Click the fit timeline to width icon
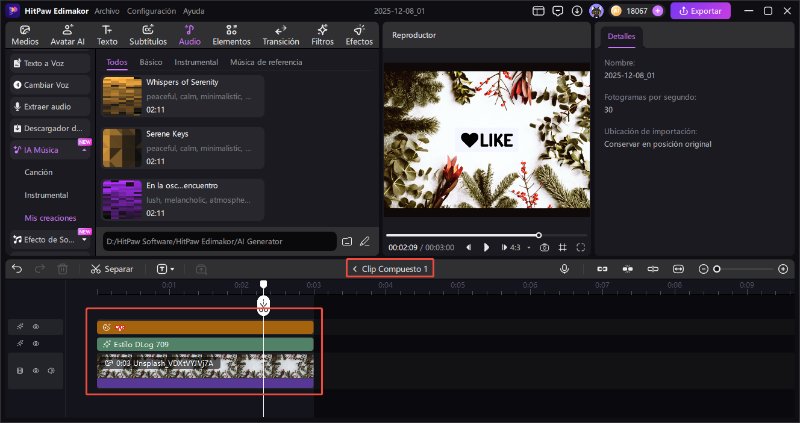 click(x=678, y=269)
